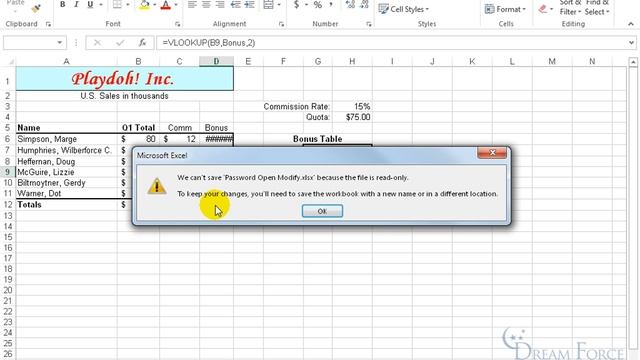Open the Accounting Format dropdown arrow
Image resolution: width=640 pixels, height=360 pixels.
point(307,5)
